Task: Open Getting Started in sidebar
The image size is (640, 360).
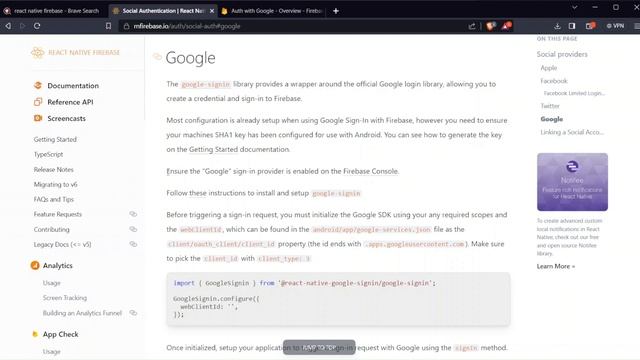Action: (55, 140)
